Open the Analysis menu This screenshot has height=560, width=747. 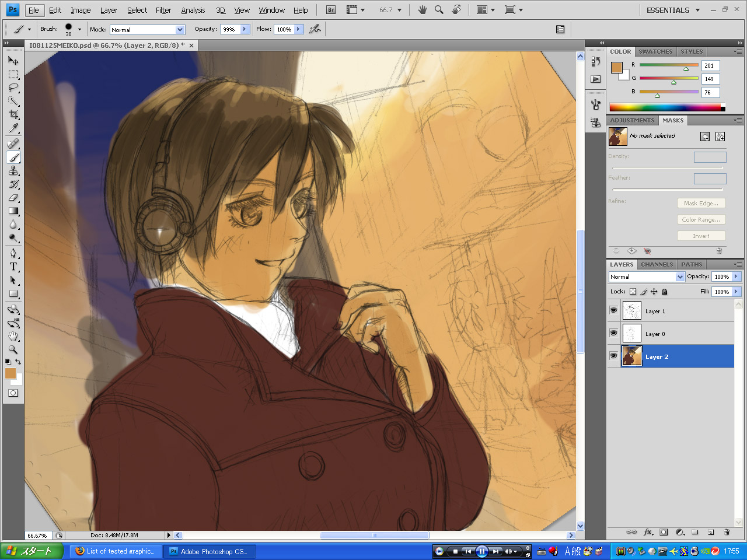tap(193, 10)
